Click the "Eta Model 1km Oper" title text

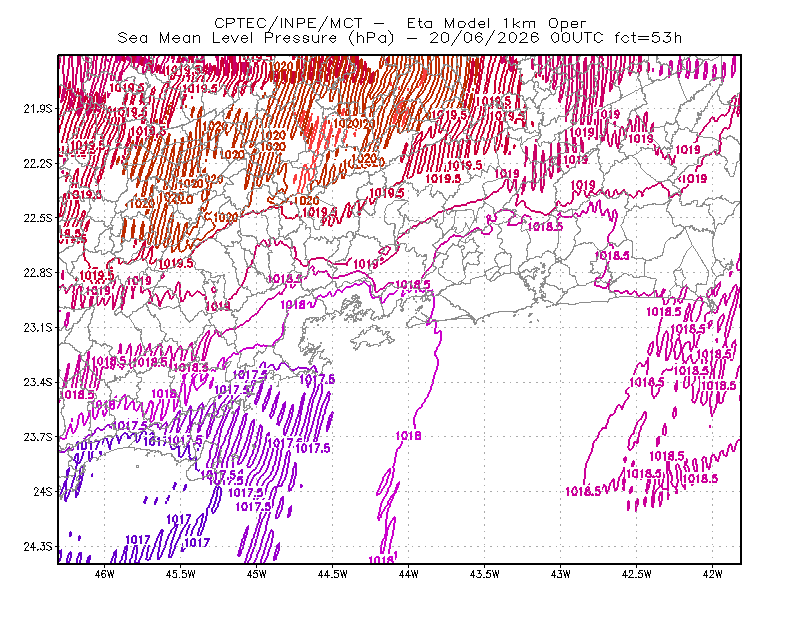(496, 23)
